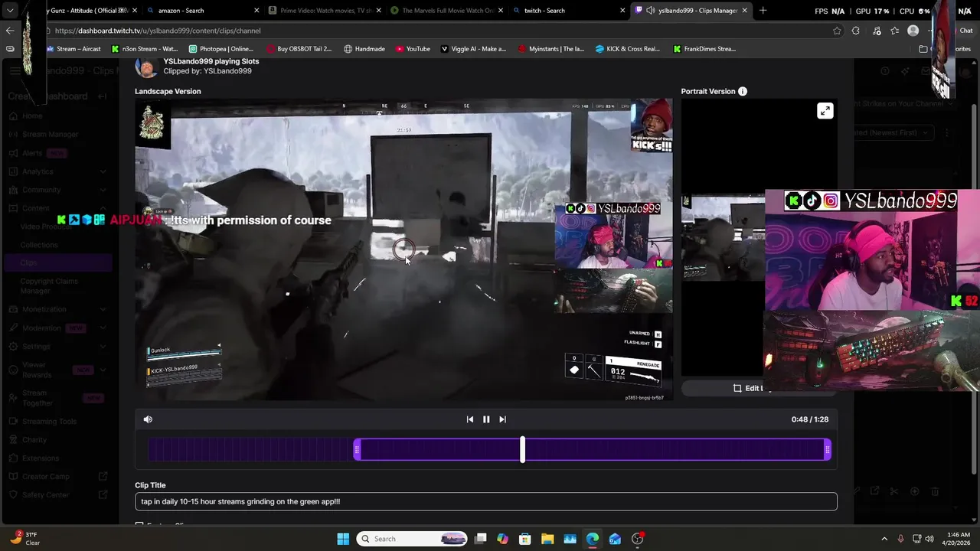980x551 pixels.
Task: Open a new browser tab
Action: (763, 11)
